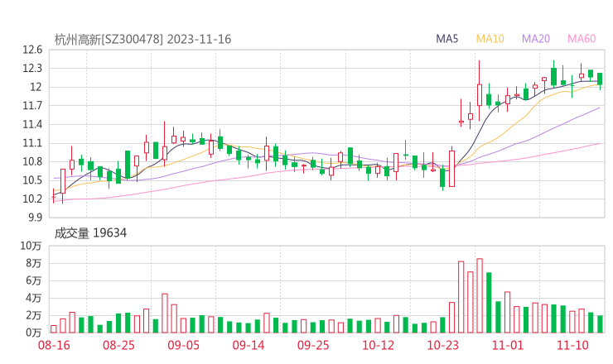Screen dimensions: 613x364
Task: Select the 08-16 date on the axis
Action: coord(54,345)
